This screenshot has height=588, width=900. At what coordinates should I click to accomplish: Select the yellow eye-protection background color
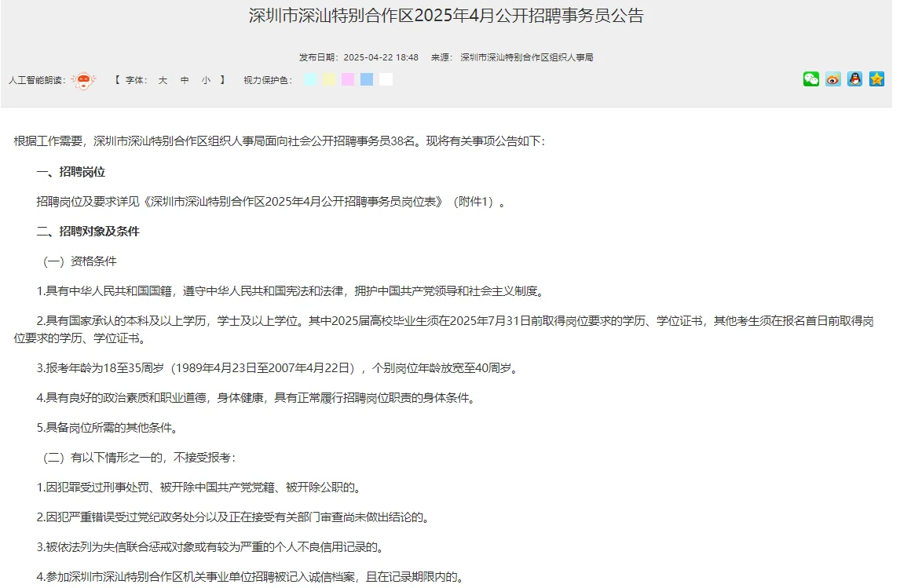pos(328,79)
